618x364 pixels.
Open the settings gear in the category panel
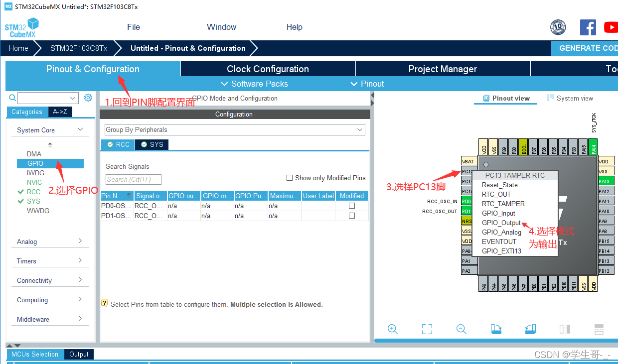[x=88, y=98]
